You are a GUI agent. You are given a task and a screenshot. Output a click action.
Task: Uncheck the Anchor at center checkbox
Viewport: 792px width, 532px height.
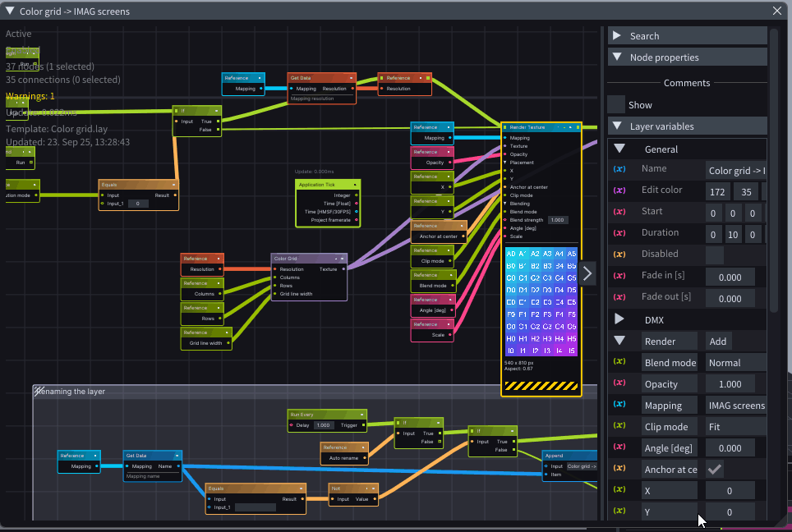click(715, 469)
